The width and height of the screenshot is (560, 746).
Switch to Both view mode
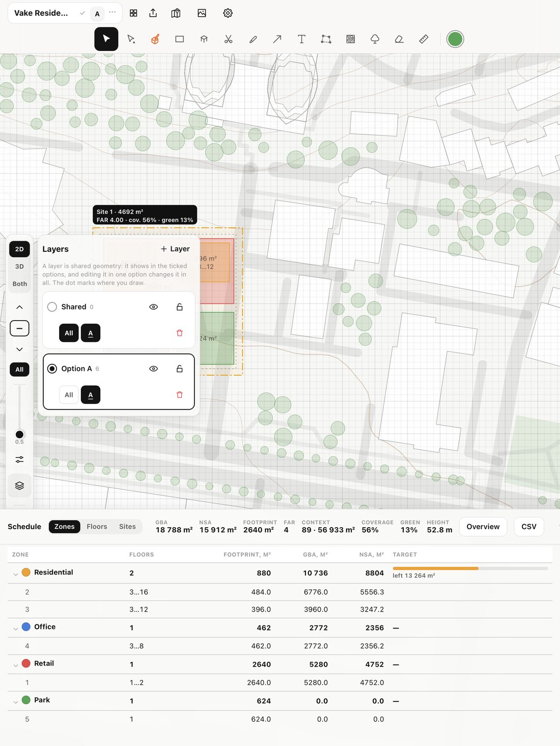(19, 284)
